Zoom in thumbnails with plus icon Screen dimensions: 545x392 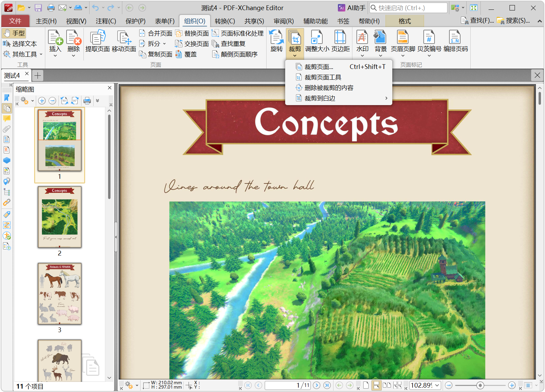(42, 101)
